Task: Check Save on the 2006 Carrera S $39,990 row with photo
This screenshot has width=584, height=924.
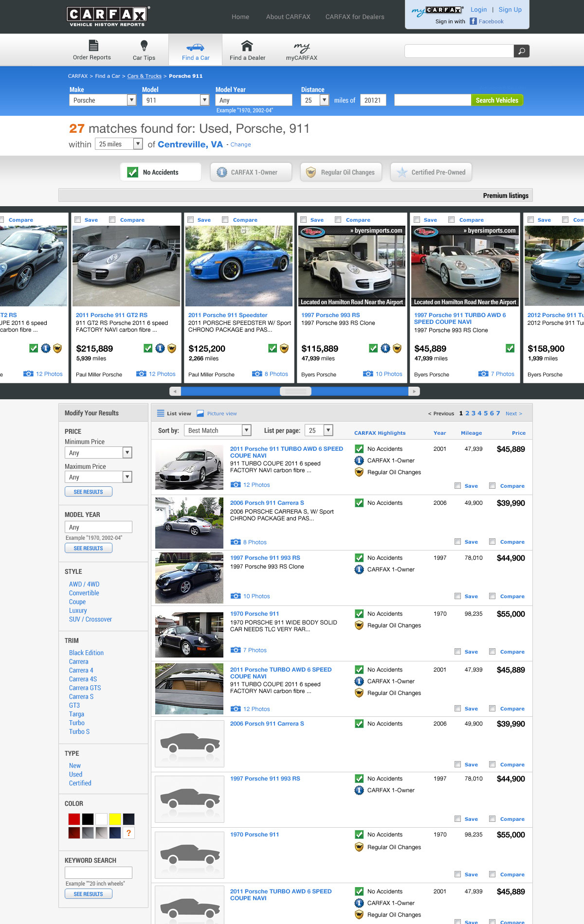Action: pyautogui.click(x=457, y=542)
